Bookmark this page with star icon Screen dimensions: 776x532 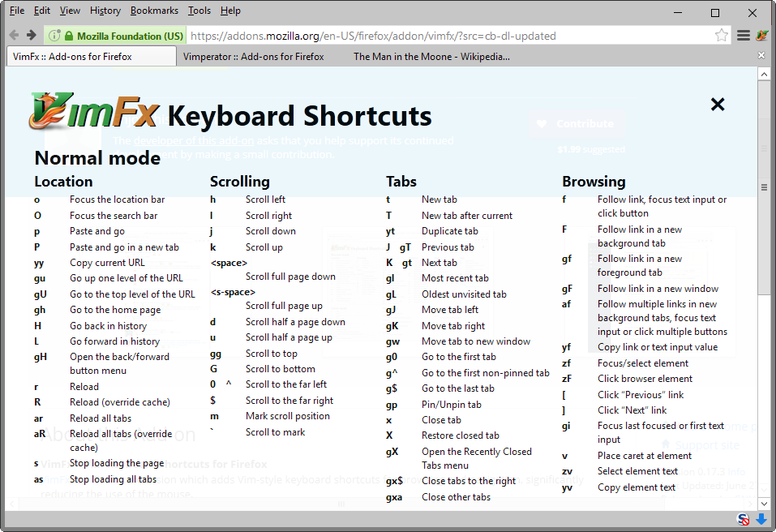coord(722,35)
